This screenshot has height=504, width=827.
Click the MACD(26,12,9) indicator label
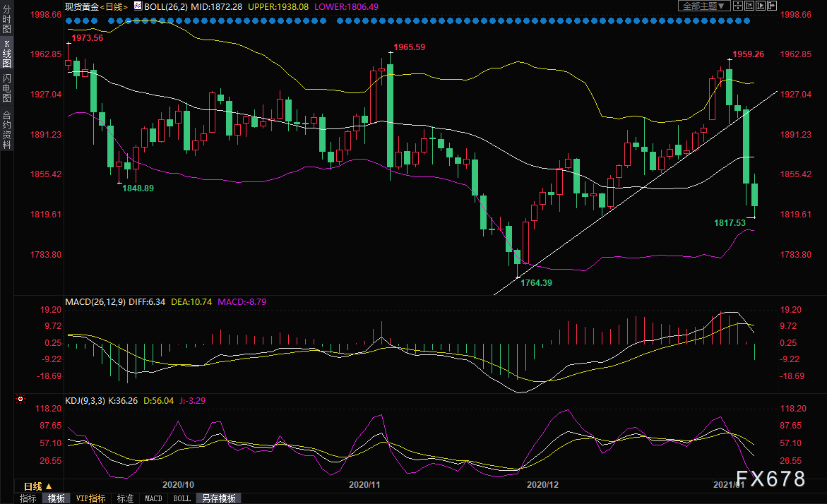95,302
